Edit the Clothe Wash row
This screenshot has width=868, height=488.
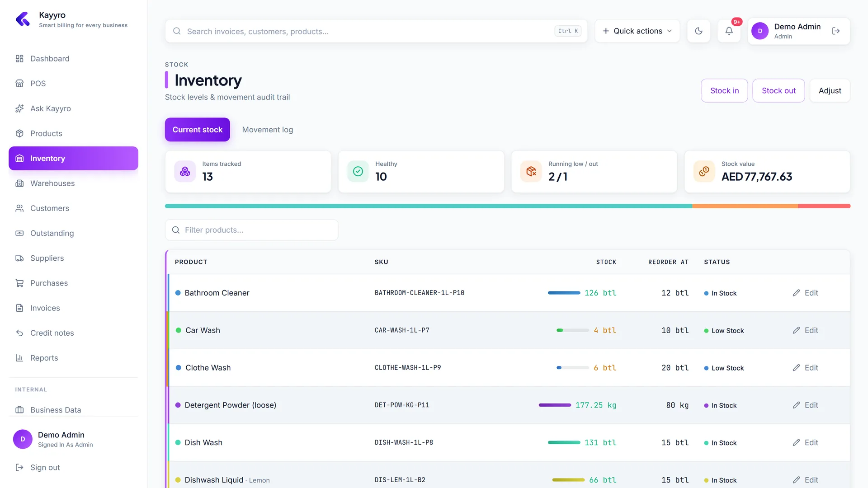(x=806, y=368)
